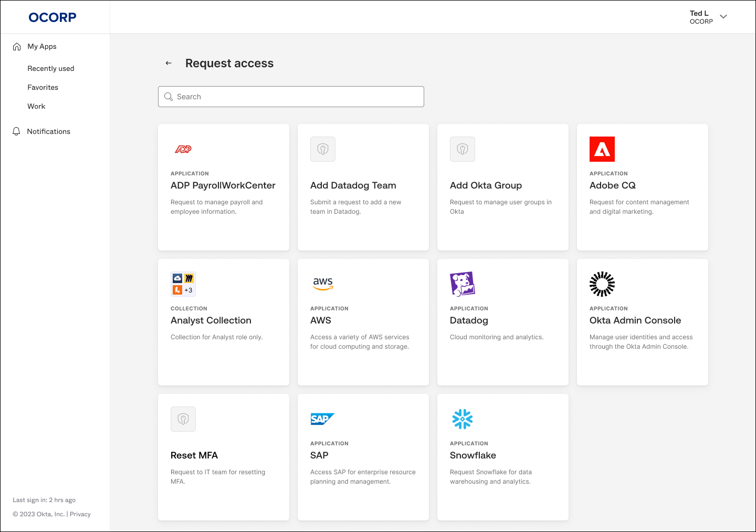This screenshot has height=532, width=756.
Task: Select the Reset MFA request title
Action: (x=194, y=455)
